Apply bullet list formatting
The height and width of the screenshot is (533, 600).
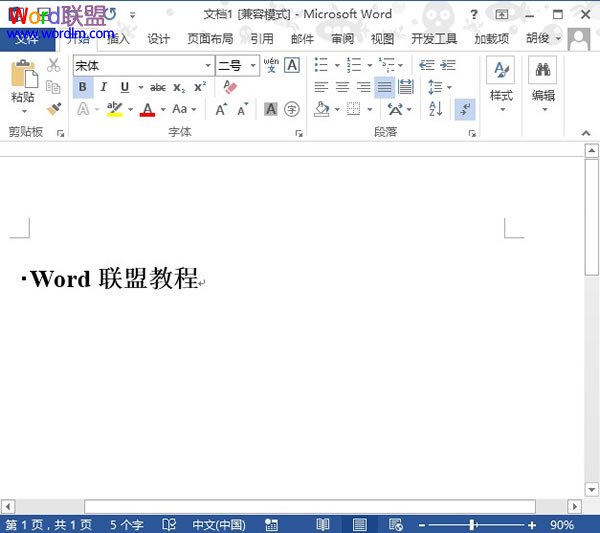[x=321, y=65]
